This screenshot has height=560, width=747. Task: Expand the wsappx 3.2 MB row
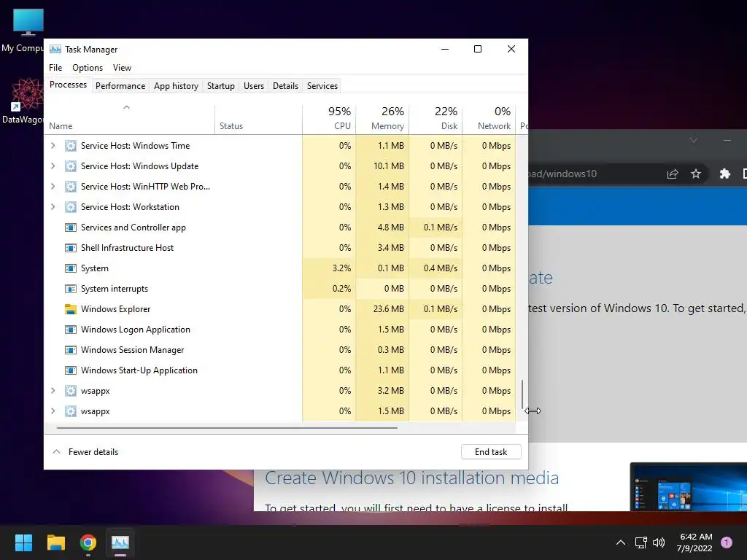click(x=53, y=391)
